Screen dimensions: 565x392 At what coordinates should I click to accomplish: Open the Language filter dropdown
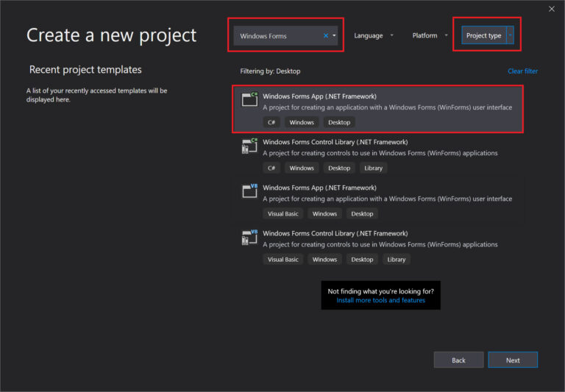373,35
